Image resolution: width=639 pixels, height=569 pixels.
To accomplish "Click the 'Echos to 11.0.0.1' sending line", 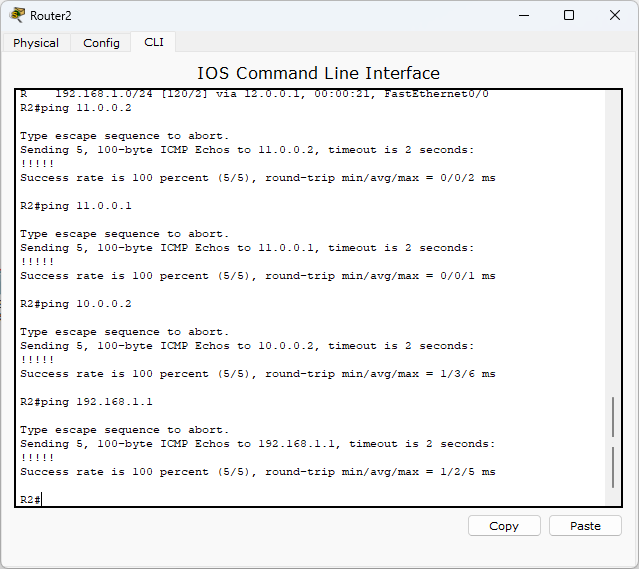I will [x=247, y=248].
